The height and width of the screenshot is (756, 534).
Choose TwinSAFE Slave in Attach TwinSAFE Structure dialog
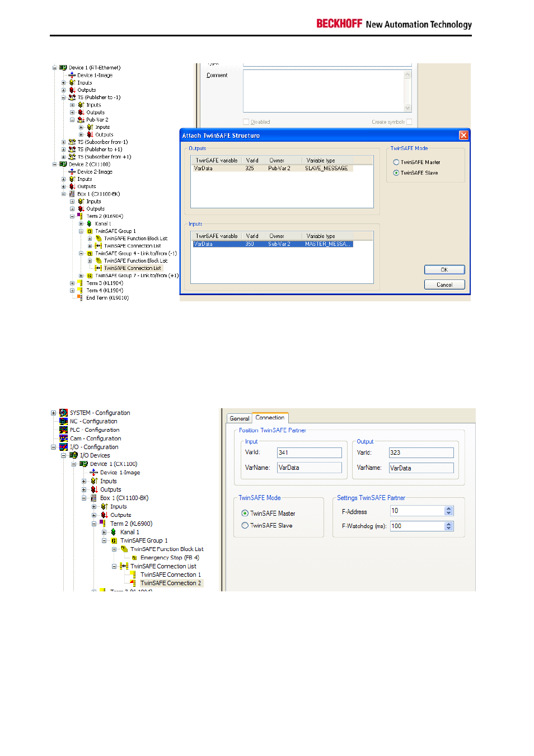396,173
